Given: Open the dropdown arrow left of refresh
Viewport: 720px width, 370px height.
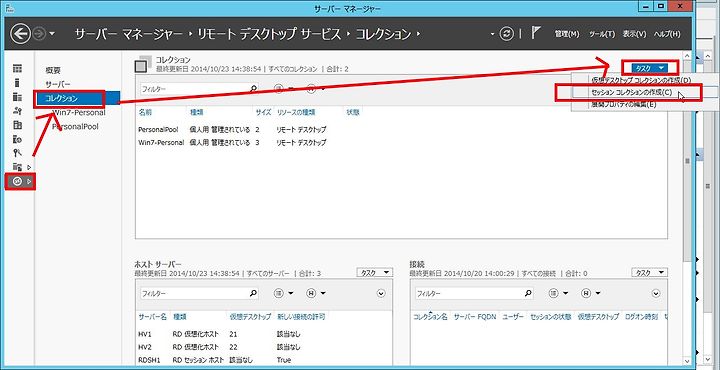Looking at the screenshot, I should tap(493, 34).
